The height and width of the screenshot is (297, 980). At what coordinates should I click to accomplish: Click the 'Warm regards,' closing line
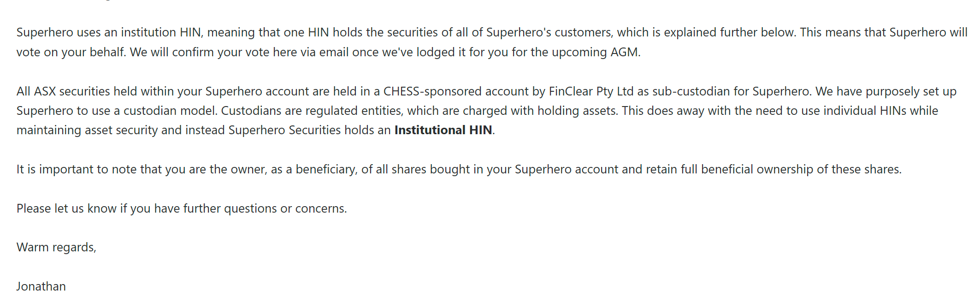[56, 248]
